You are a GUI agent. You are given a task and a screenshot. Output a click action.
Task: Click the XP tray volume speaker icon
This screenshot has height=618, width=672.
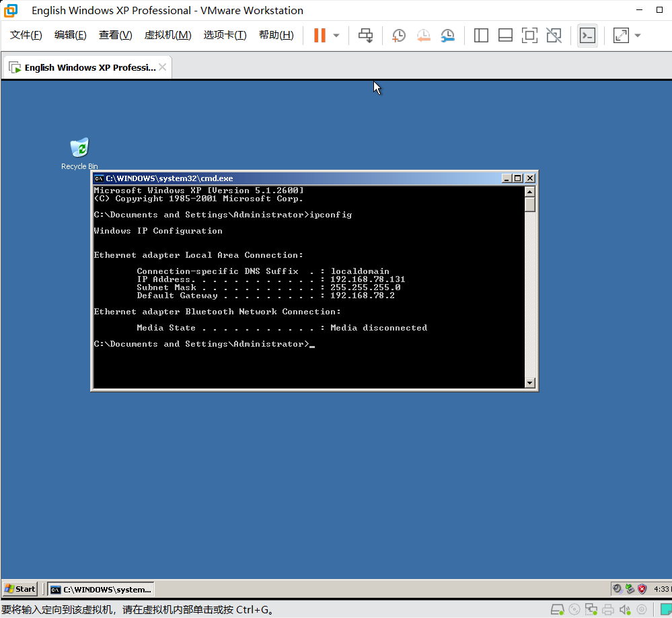[x=617, y=589]
